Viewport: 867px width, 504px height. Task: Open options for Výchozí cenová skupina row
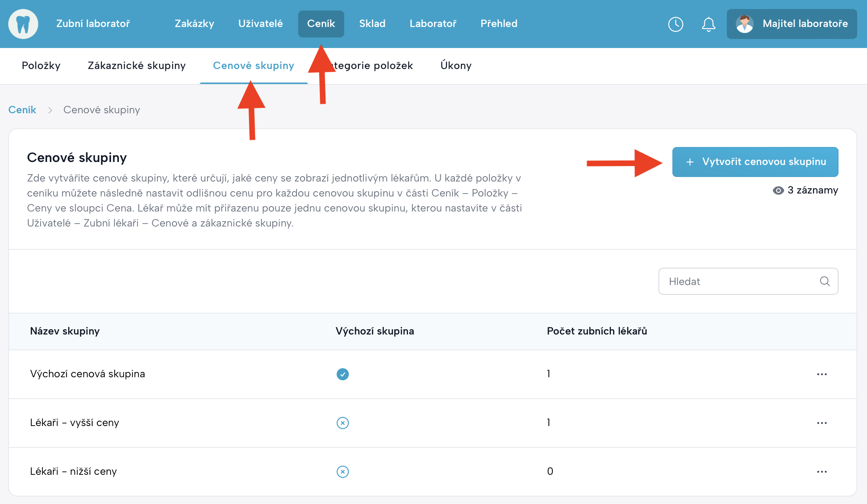pos(822,374)
